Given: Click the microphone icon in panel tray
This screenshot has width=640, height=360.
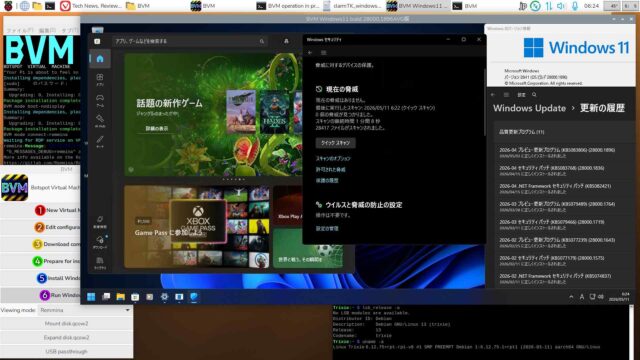Looking at the screenshot, I should coord(575,6).
